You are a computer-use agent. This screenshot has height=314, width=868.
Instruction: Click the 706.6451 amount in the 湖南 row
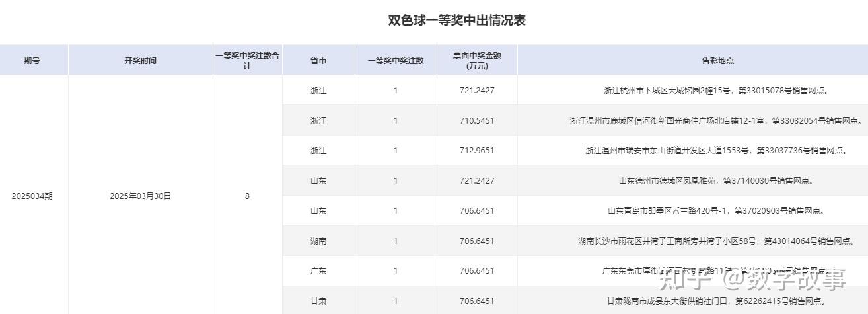(477, 241)
